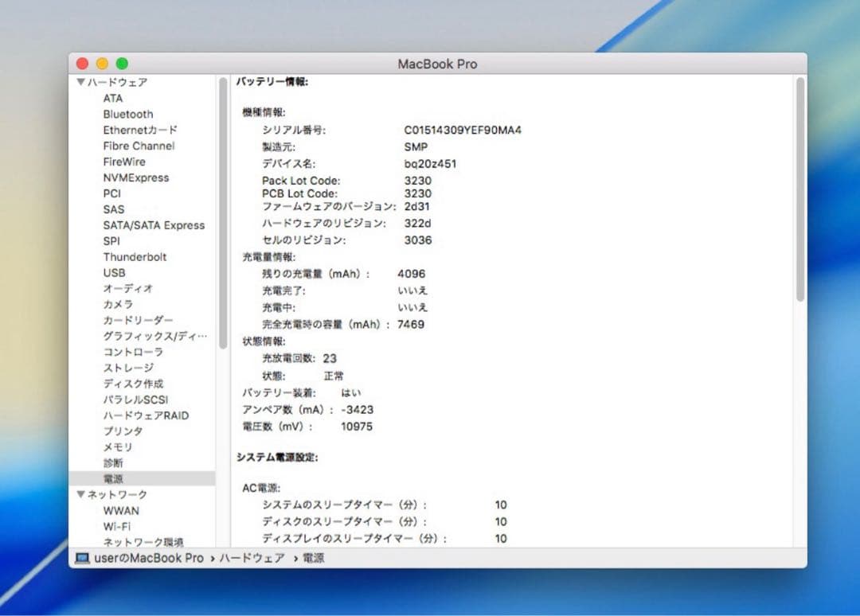Open the Thunderbolt hardware section
860x616 pixels.
click(x=135, y=256)
